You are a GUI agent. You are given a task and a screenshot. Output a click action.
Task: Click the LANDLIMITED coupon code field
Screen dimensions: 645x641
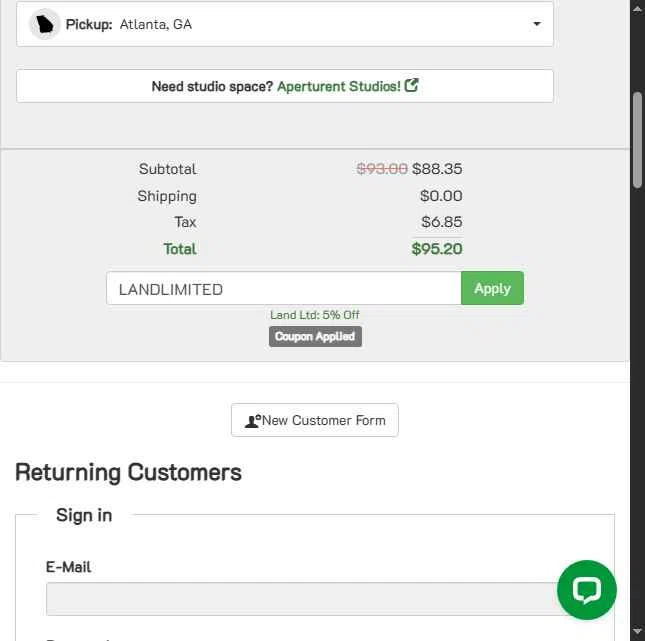[284, 288]
